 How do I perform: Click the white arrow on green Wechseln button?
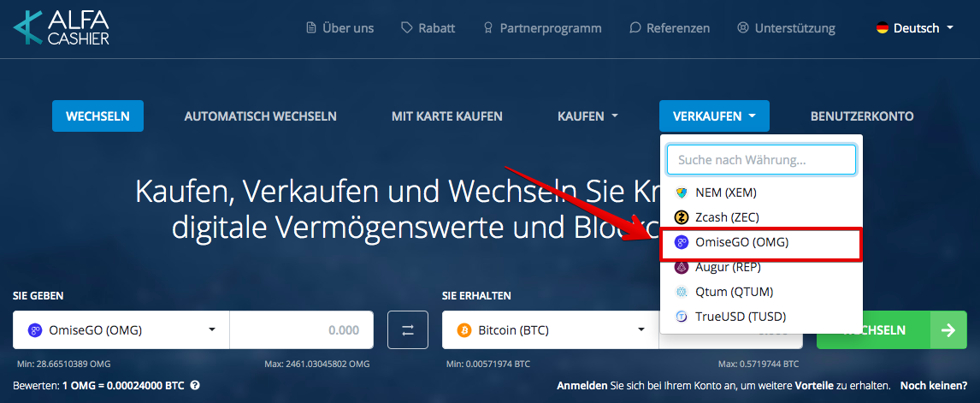948,329
